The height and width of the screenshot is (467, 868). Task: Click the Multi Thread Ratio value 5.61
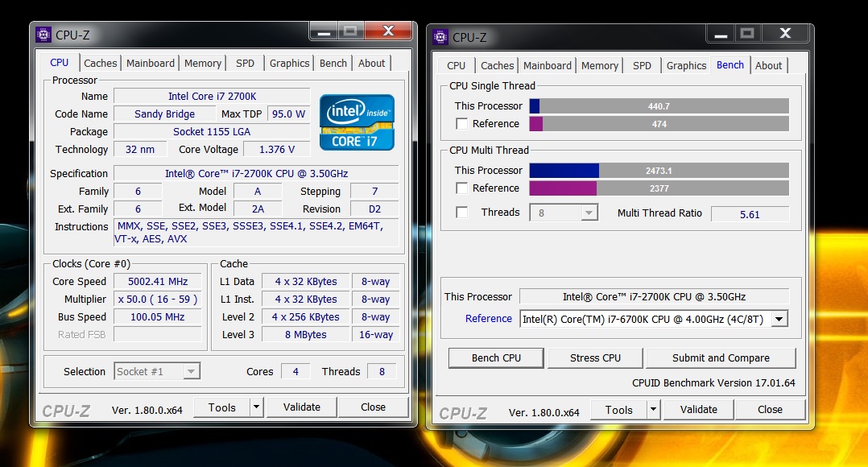coord(750,215)
